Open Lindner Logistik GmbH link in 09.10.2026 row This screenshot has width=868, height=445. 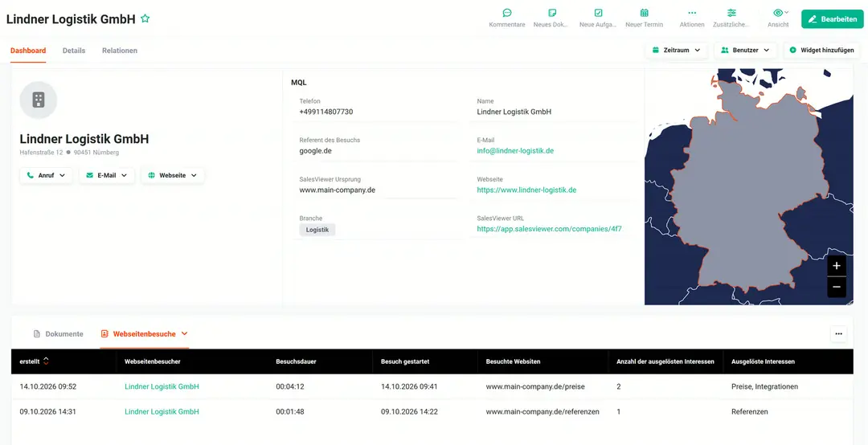tap(162, 412)
